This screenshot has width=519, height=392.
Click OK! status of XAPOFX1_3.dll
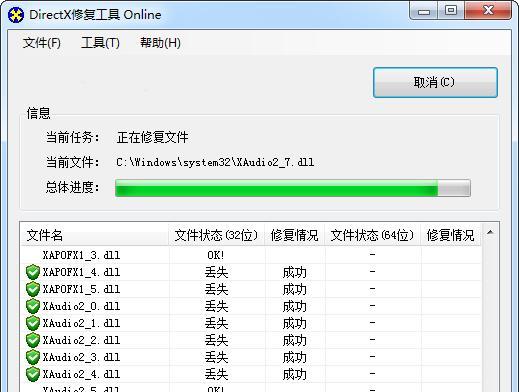(x=216, y=255)
